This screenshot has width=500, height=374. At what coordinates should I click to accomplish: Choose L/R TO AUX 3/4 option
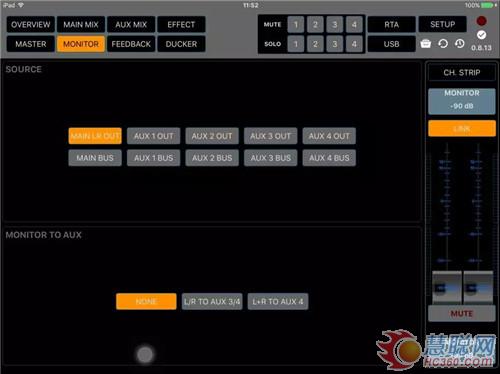click(212, 302)
